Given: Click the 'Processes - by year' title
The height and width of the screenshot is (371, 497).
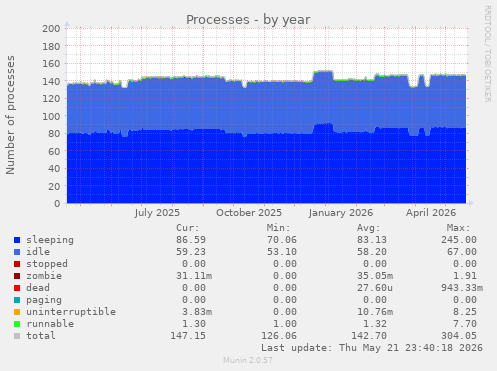Looking at the screenshot, I should [248, 20].
